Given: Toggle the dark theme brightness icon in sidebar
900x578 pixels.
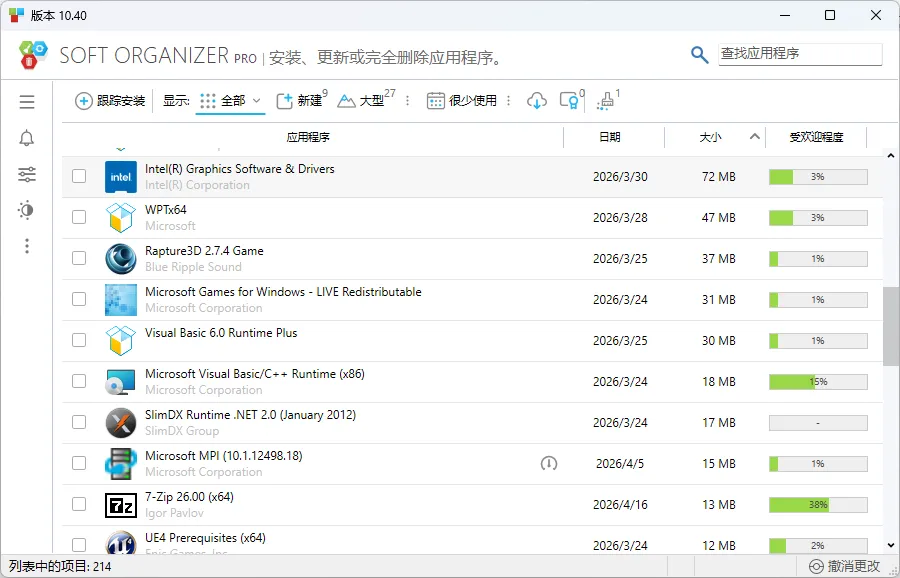Looking at the screenshot, I should tap(26, 210).
